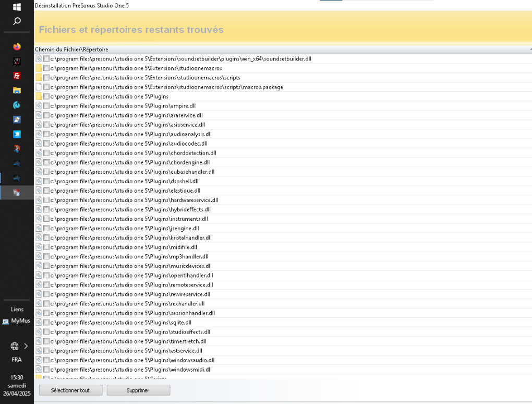Select the Plugins\rexhandler.dll row text
This screenshot has width=532, height=404.
pos(128,303)
